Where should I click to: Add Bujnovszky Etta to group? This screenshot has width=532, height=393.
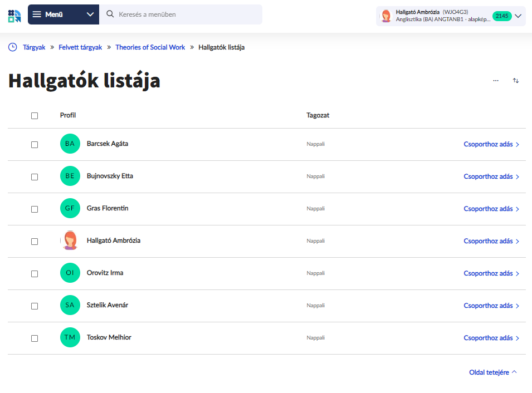point(491,176)
